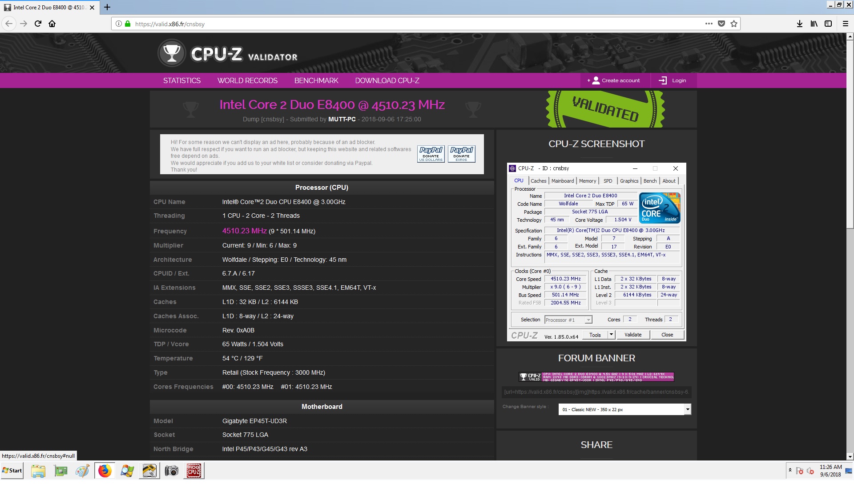Toggle the sidebar view icon
This screenshot has width=854, height=504.
(x=828, y=24)
